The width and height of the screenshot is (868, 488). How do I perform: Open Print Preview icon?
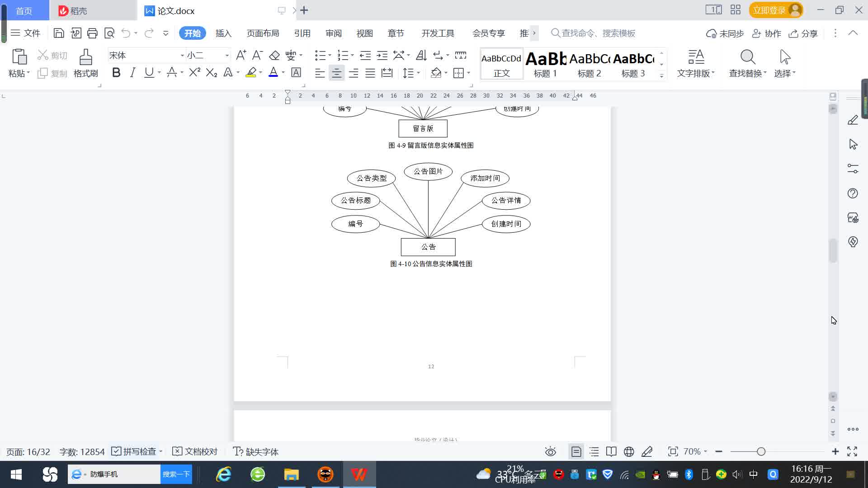point(109,33)
